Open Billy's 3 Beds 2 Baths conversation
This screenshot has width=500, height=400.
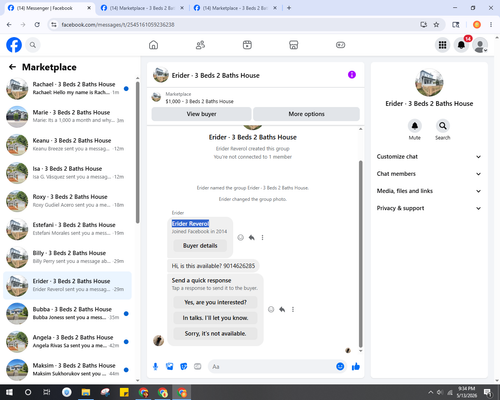[67, 257]
